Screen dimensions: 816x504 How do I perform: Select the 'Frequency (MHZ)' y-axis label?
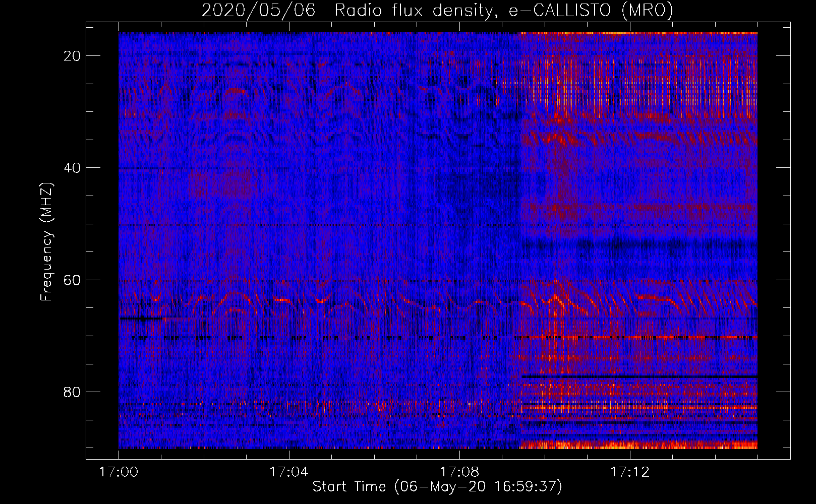pyautogui.click(x=46, y=242)
